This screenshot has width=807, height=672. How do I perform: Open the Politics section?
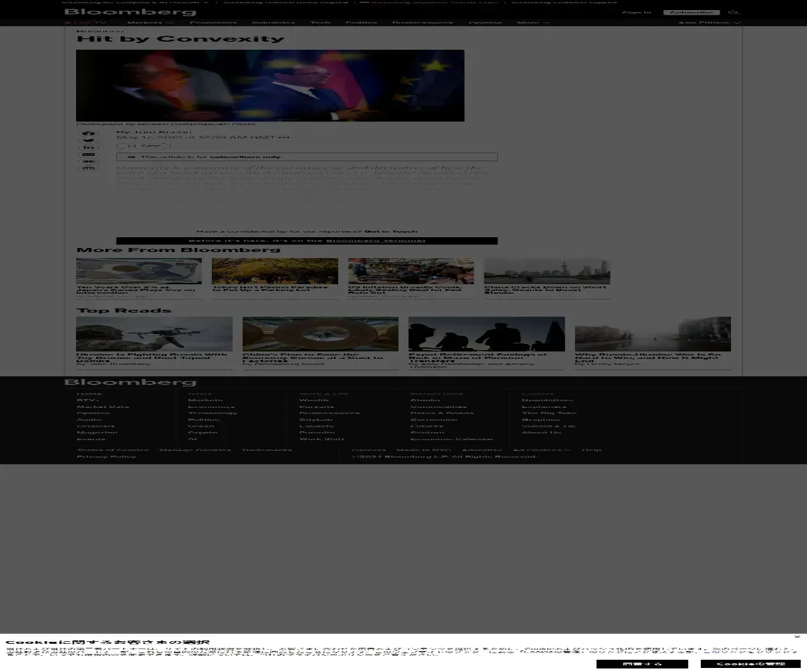361,23
